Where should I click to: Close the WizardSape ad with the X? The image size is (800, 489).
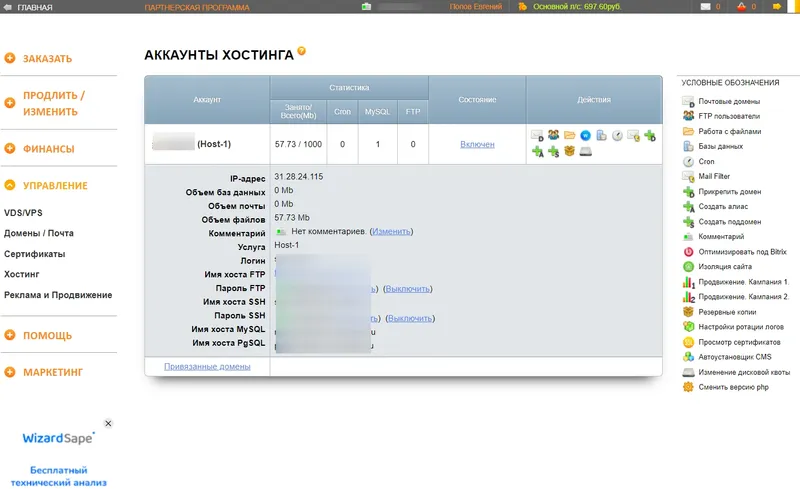point(108,423)
